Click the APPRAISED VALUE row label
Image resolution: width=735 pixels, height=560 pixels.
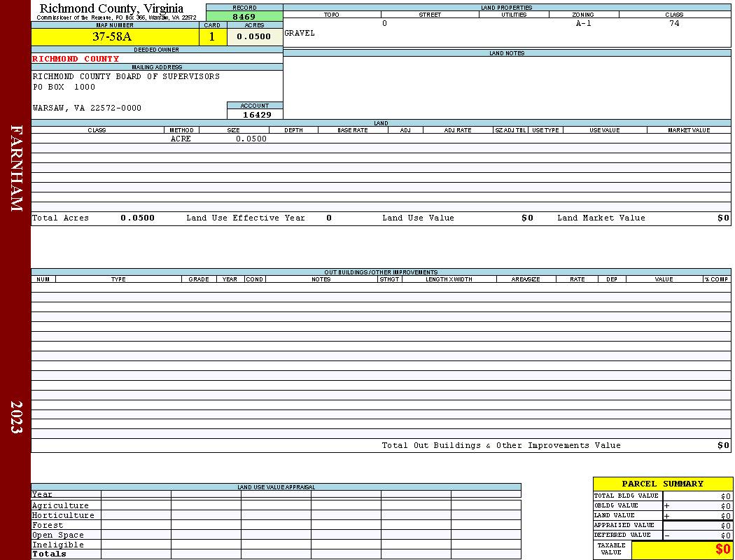pos(624,525)
